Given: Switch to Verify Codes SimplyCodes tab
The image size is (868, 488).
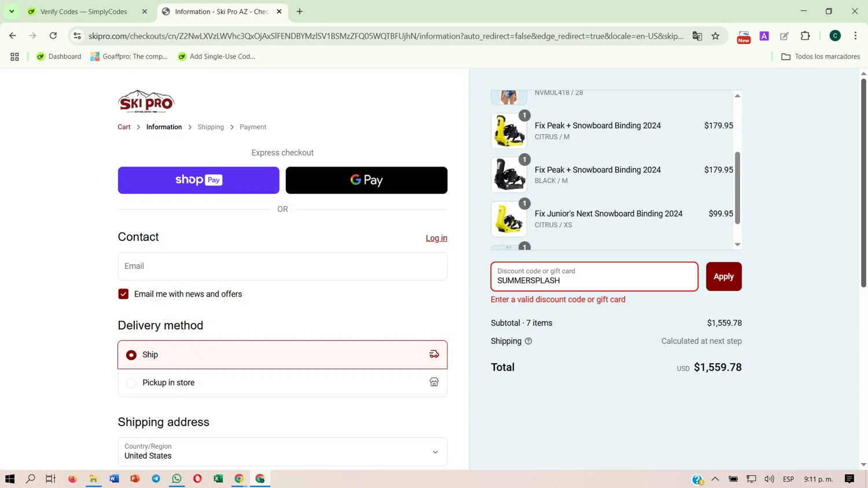Looking at the screenshot, I should 83,12.
